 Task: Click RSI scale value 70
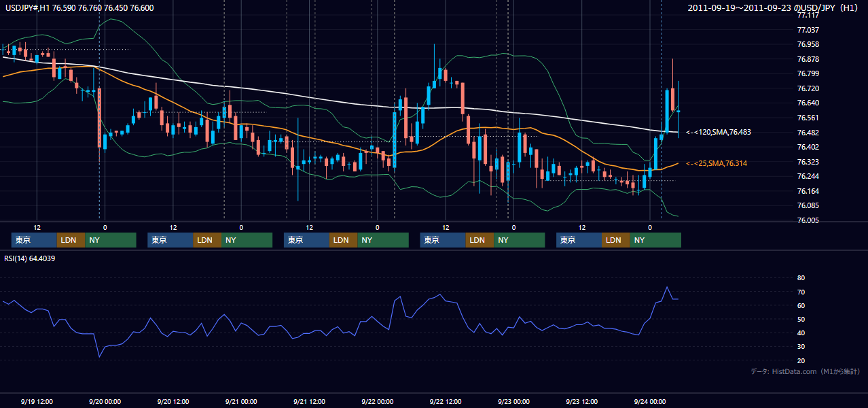(801, 292)
